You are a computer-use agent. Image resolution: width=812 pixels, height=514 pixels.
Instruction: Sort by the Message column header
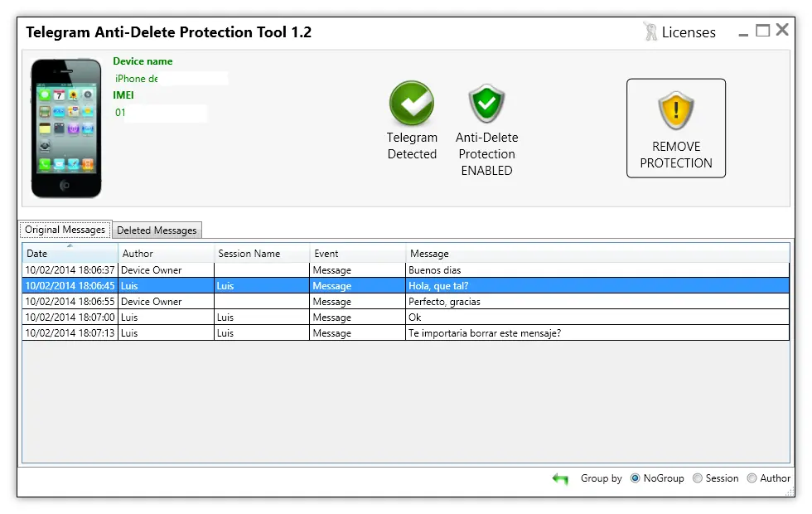[x=597, y=254]
